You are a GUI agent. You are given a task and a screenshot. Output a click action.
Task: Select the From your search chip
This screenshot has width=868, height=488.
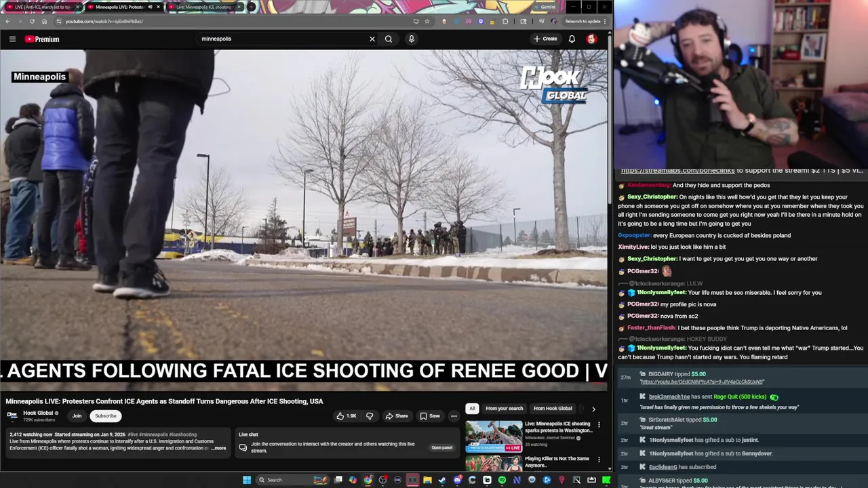504,409
